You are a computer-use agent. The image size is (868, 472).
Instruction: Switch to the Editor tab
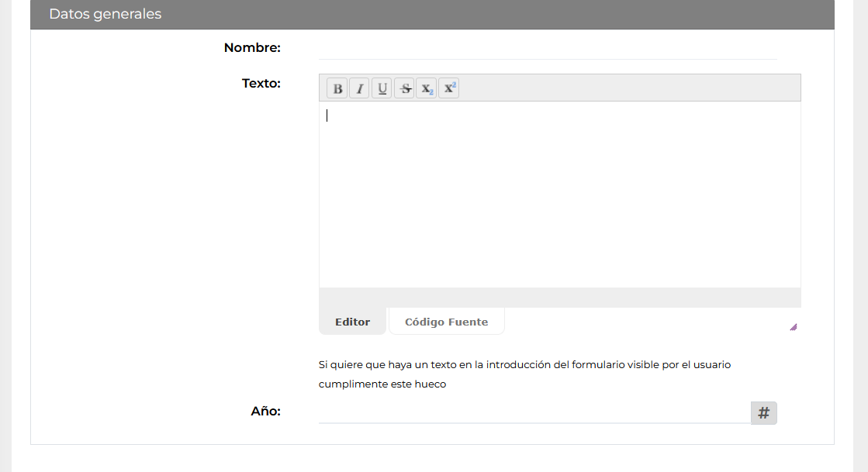(x=353, y=322)
